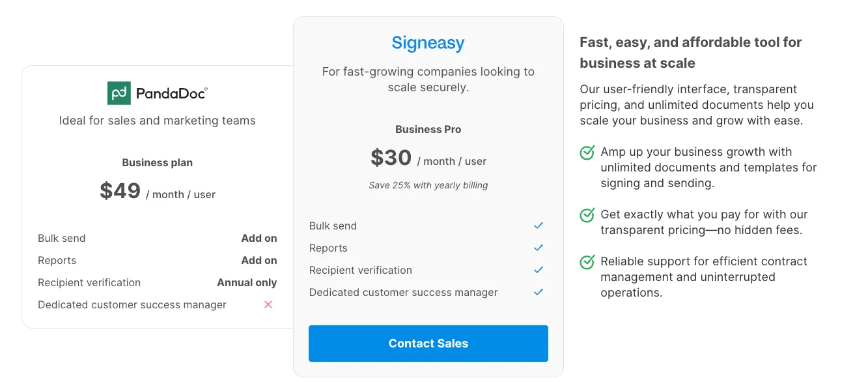Click the green check beside reliable support
Image resolution: width=868 pixels, height=382 pixels.
[x=587, y=262]
